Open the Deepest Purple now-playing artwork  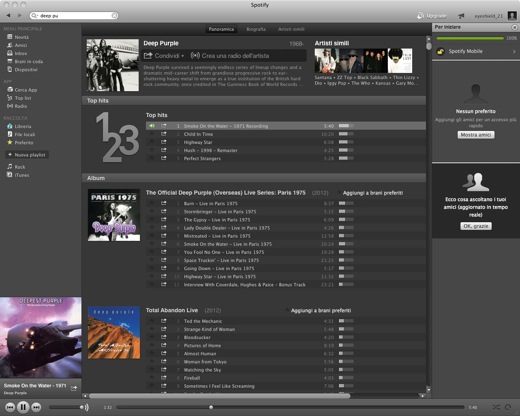click(41, 338)
